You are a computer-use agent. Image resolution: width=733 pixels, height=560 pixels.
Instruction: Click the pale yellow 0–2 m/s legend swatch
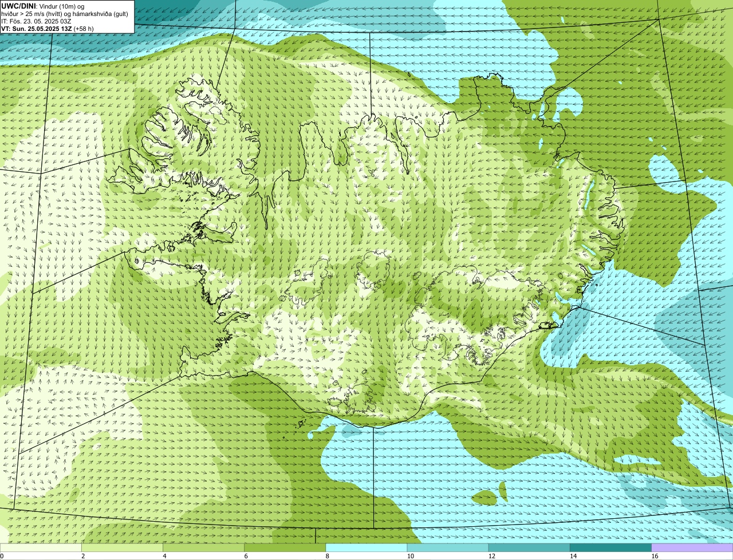(41, 547)
